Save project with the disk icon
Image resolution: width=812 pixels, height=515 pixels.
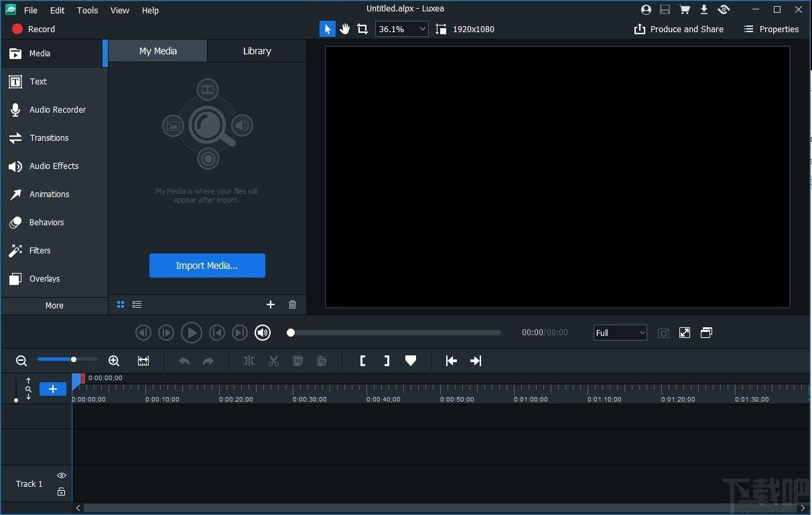665,9
